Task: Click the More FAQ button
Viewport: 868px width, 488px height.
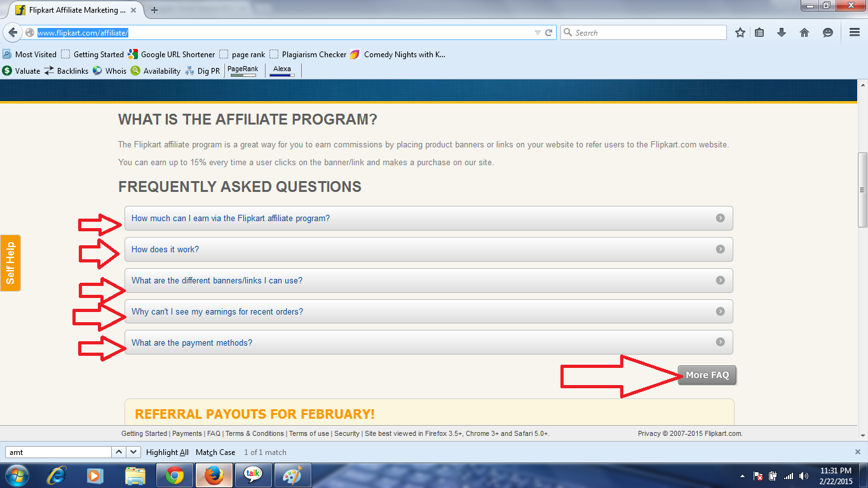Action: 707,375
